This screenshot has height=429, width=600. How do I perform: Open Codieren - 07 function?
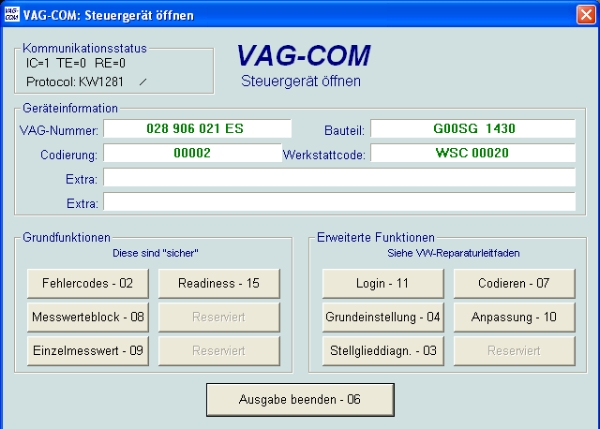[x=514, y=283]
